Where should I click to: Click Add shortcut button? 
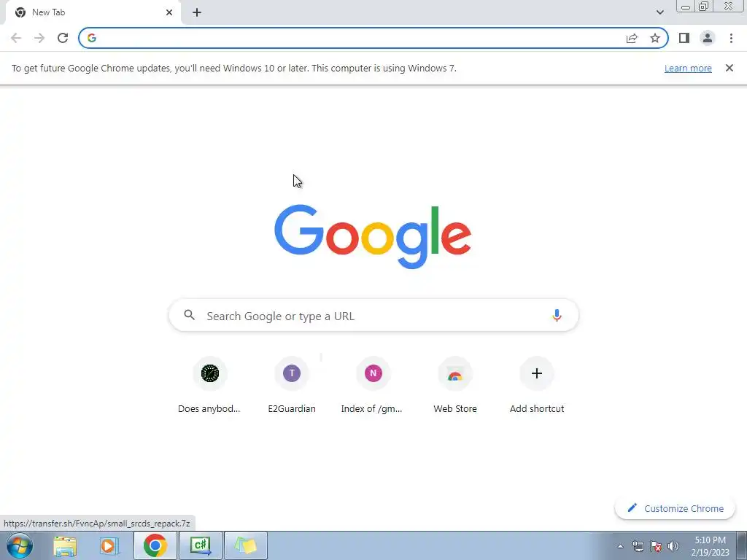[x=537, y=386]
